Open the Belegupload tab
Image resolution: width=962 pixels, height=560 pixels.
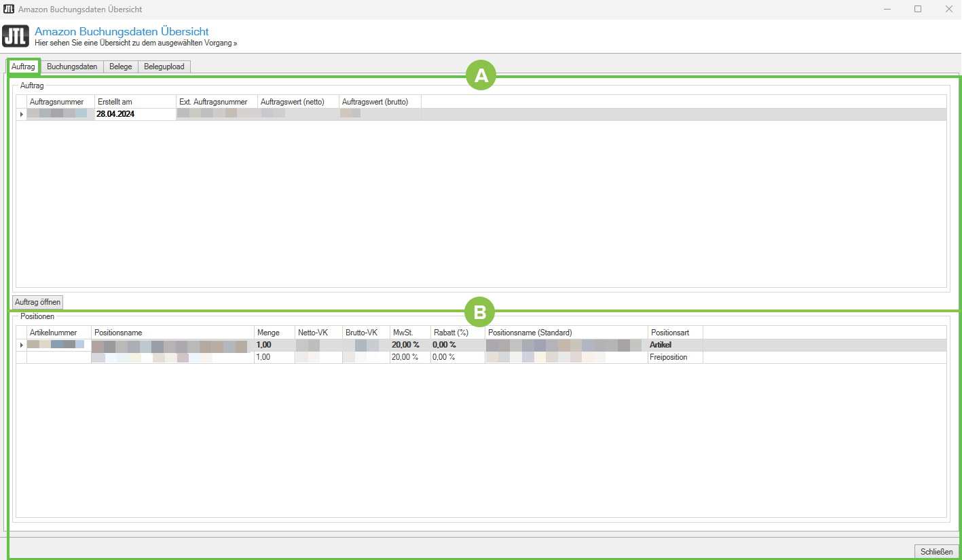pos(164,67)
